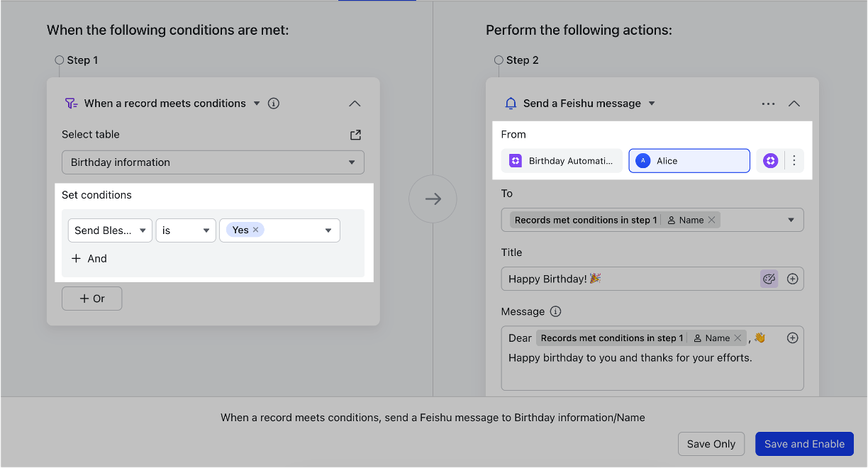Select the Step 1 circle marker

point(60,60)
